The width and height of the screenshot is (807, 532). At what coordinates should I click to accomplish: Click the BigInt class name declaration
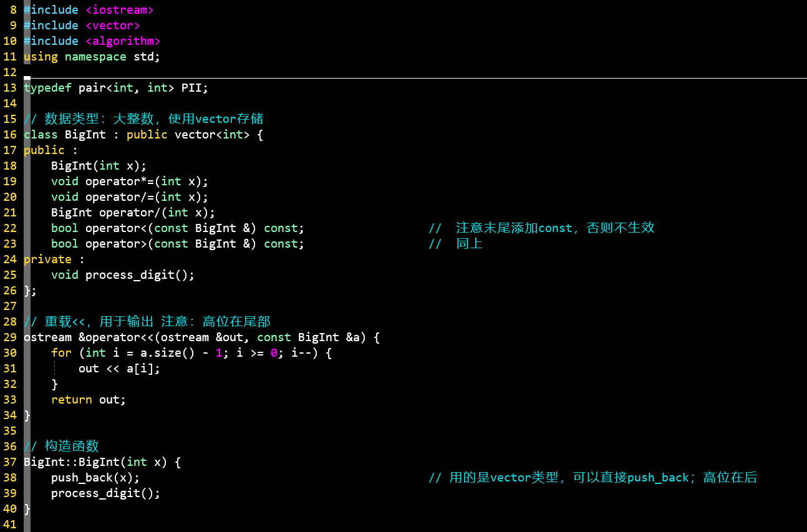tap(85, 135)
